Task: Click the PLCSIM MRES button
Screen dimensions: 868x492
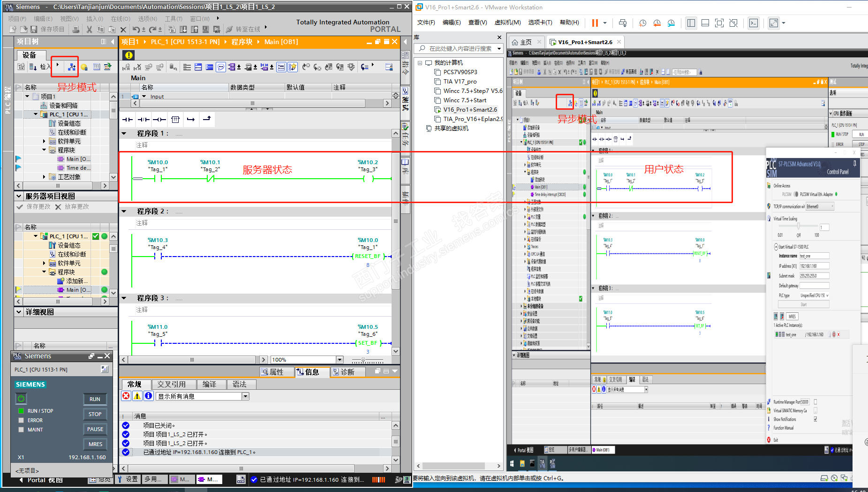Action: click(95, 444)
